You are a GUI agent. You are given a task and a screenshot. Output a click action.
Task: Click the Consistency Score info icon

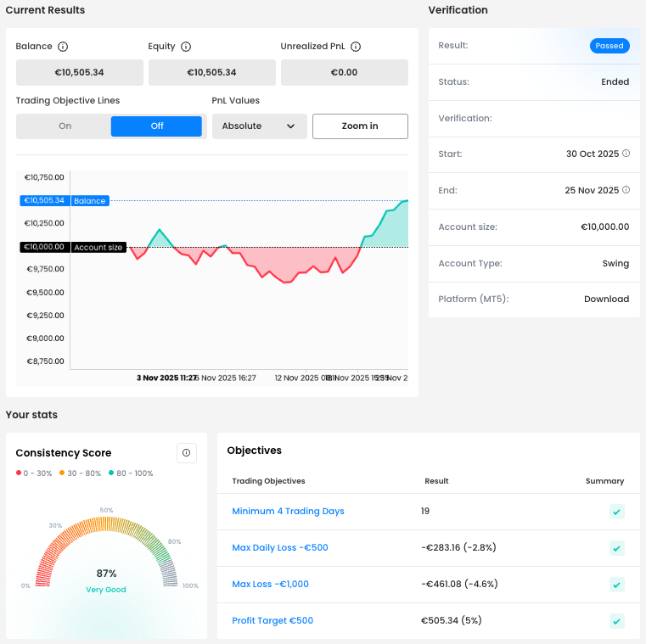tap(186, 452)
